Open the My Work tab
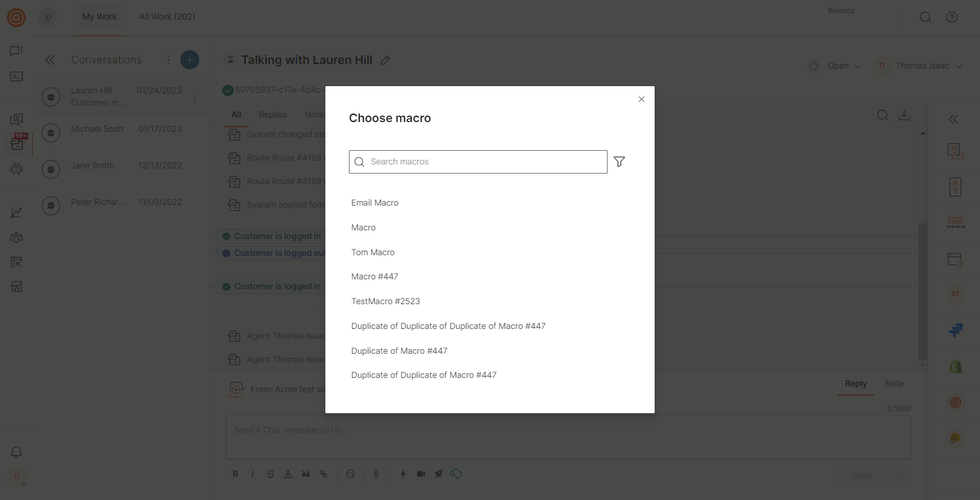The height and width of the screenshot is (500, 980). (99, 17)
